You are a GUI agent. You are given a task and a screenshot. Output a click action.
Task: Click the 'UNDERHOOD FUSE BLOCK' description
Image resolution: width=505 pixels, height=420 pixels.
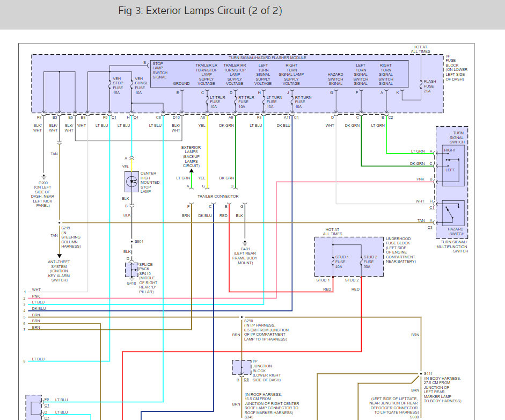point(401,250)
